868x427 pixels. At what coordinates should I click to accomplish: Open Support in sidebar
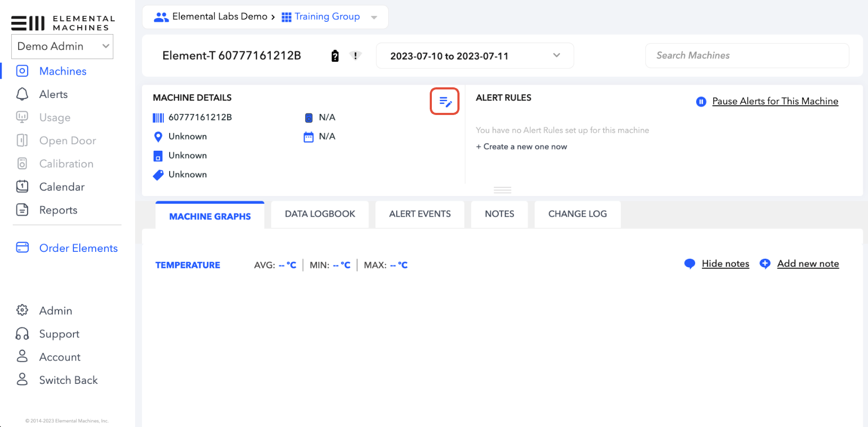59,334
